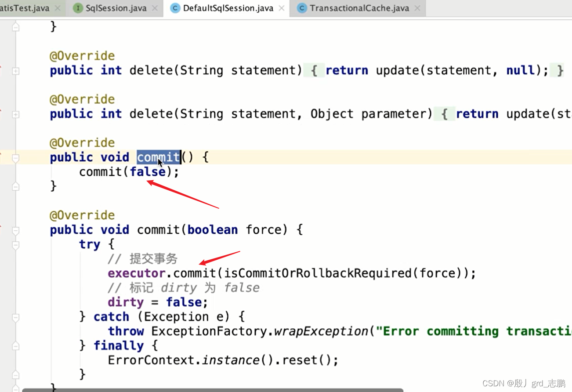Image resolution: width=572 pixels, height=392 pixels.
Task: Expand collapsed brace after 'Object parameter)'
Action: tap(445, 114)
